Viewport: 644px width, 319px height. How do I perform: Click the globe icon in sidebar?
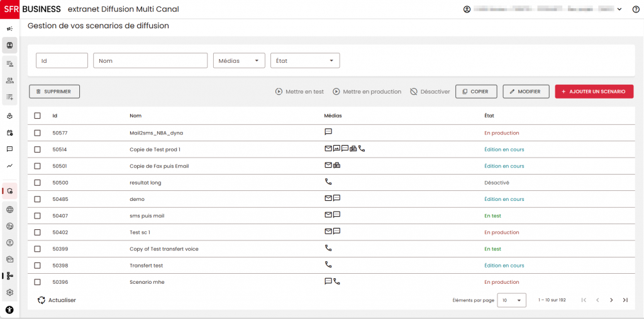[x=10, y=210]
